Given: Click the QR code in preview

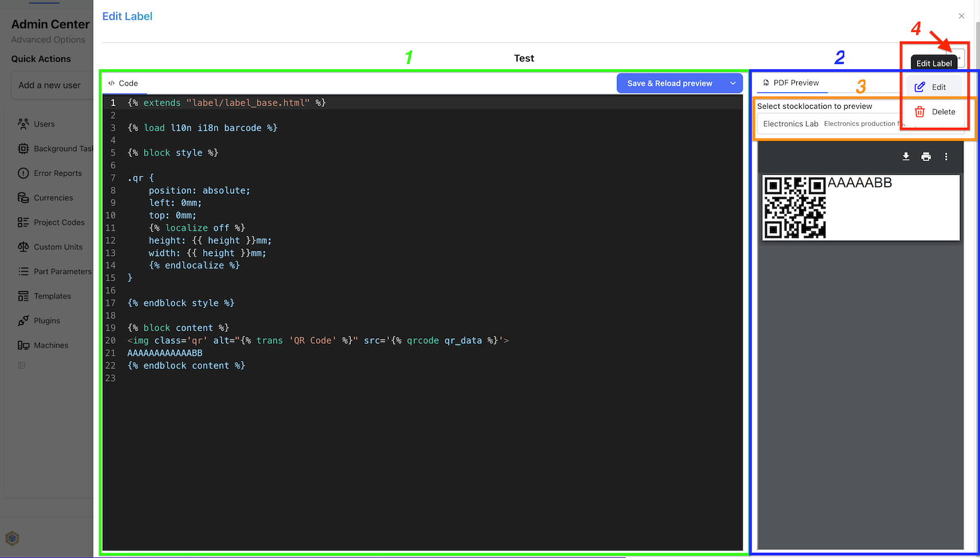Looking at the screenshot, I should 795,207.
